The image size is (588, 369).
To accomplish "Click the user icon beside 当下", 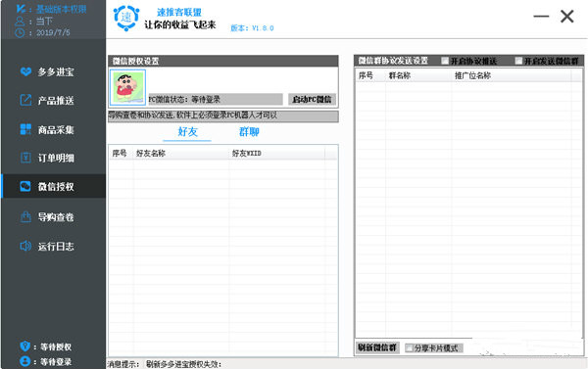I will [20, 21].
